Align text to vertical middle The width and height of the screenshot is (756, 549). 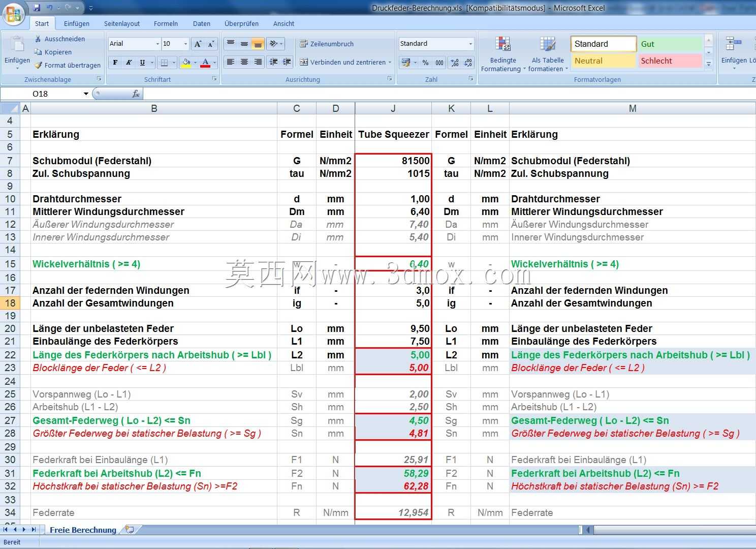244,44
